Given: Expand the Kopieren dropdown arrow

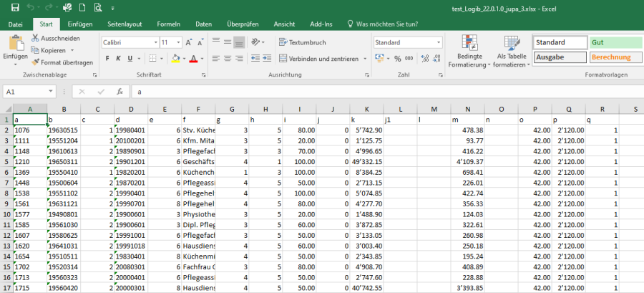Looking at the screenshot, I should 72,50.
